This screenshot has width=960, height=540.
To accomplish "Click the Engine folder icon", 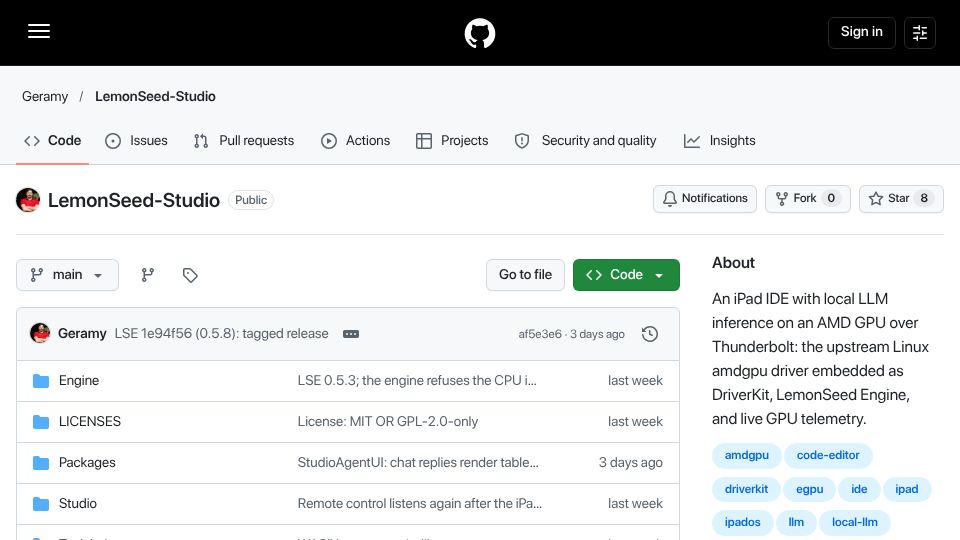I will point(41,381).
